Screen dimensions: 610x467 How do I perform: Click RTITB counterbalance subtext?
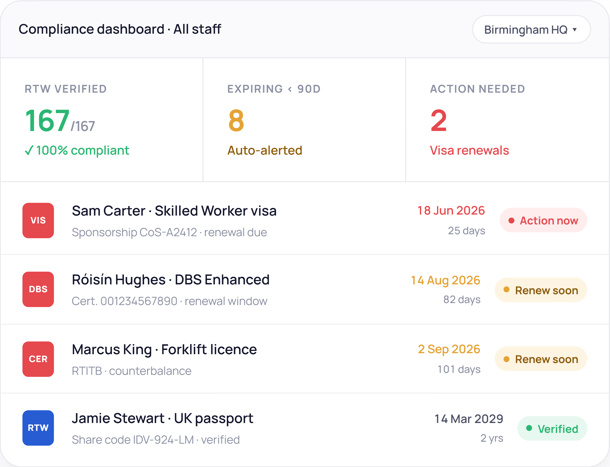pos(131,371)
